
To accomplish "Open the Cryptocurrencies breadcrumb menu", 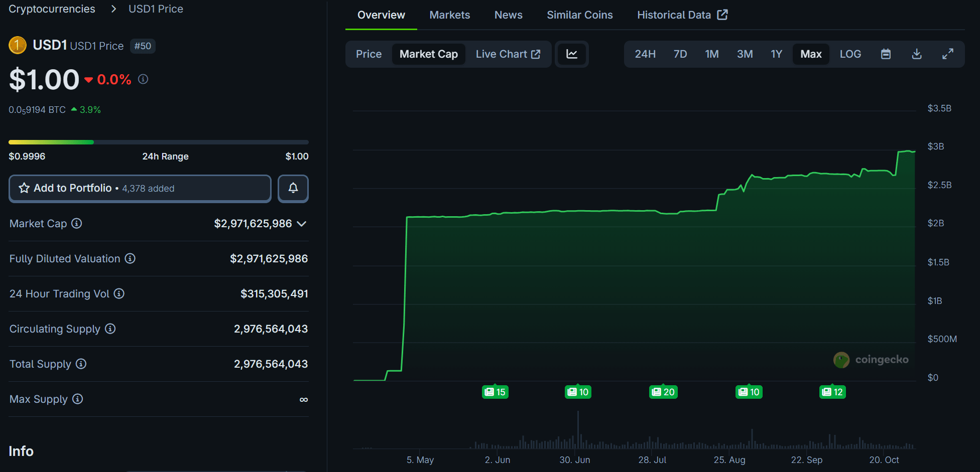I will [52, 9].
